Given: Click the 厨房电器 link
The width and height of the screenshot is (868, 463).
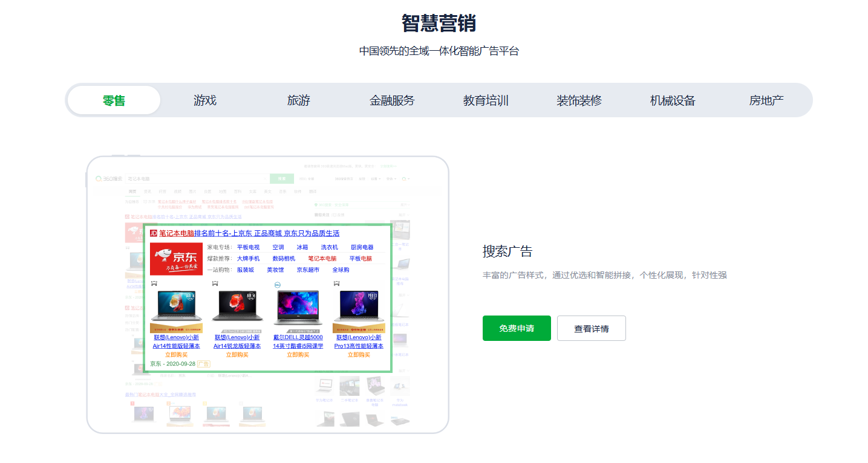Looking at the screenshot, I should [362, 247].
